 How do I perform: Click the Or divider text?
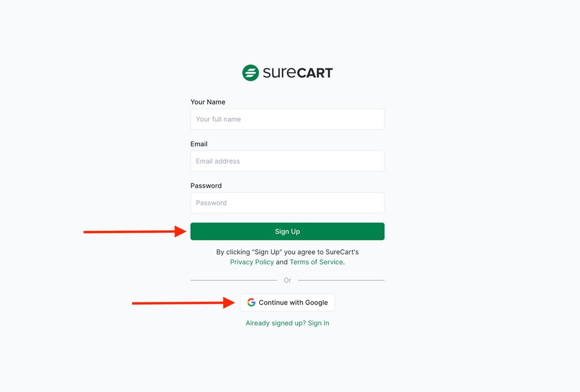287,280
